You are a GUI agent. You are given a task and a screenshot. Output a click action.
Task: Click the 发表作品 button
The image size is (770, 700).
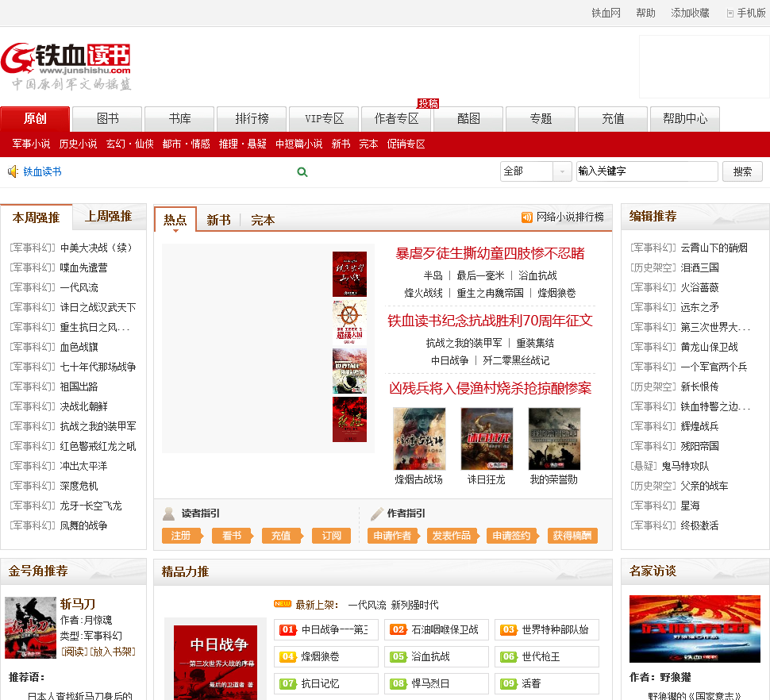pyautogui.click(x=452, y=536)
